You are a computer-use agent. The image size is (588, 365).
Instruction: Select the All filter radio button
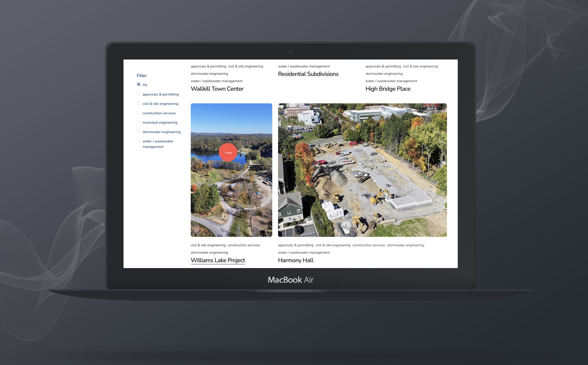click(139, 84)
